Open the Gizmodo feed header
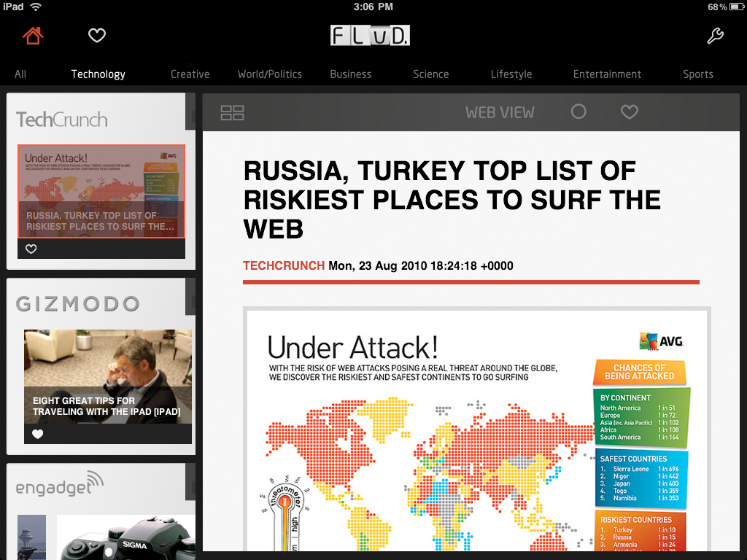The image size is (747, 560). (77, 304)
